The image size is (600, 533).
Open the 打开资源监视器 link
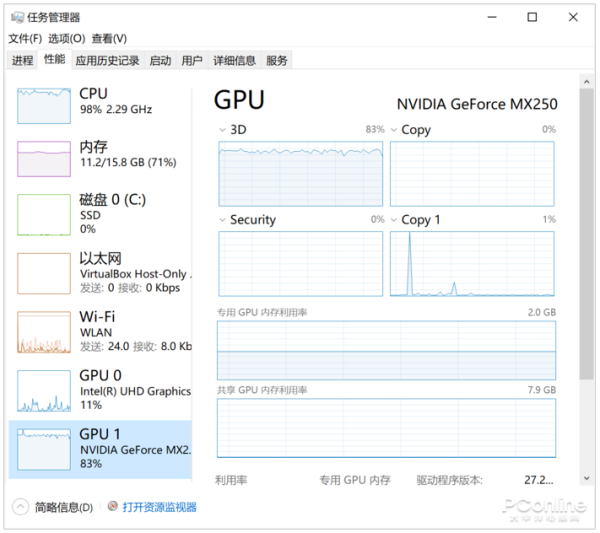click(x=160, y=507)
